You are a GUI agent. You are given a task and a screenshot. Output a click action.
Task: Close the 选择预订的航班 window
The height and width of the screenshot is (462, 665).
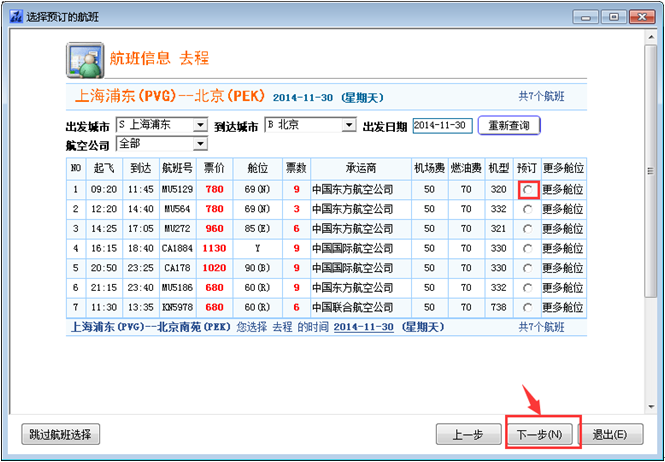pos(643,17)
